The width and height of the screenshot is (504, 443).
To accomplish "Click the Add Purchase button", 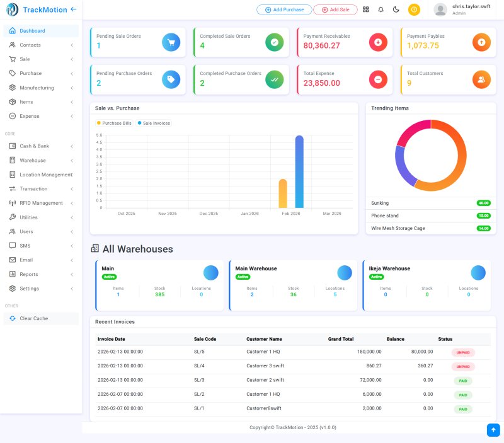I will pos(283,9).
